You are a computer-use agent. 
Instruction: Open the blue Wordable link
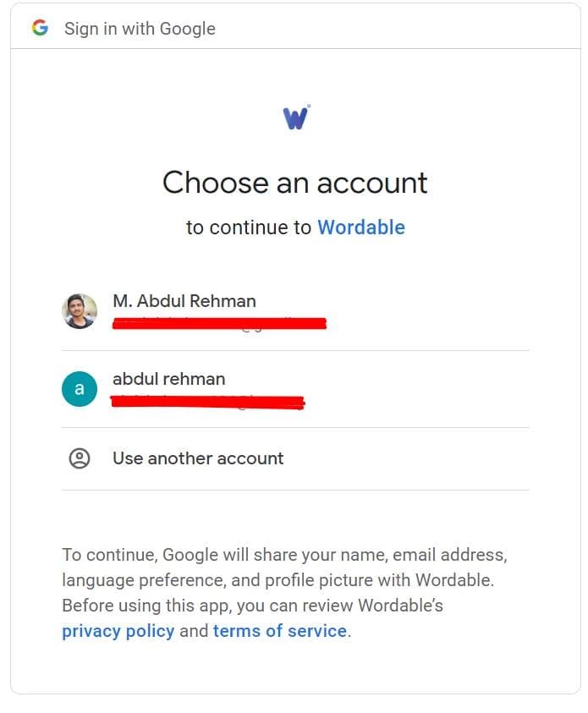(x=361, y=228)
